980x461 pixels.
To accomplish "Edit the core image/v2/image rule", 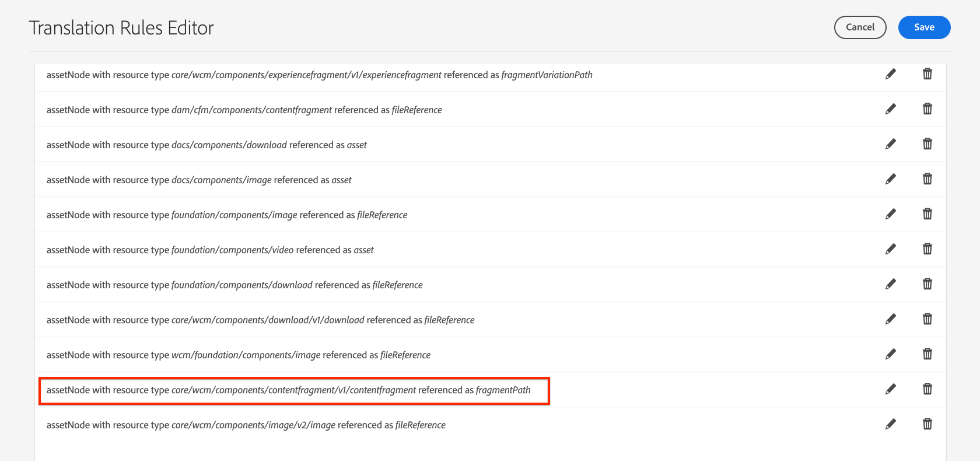I will click(891, 424).
